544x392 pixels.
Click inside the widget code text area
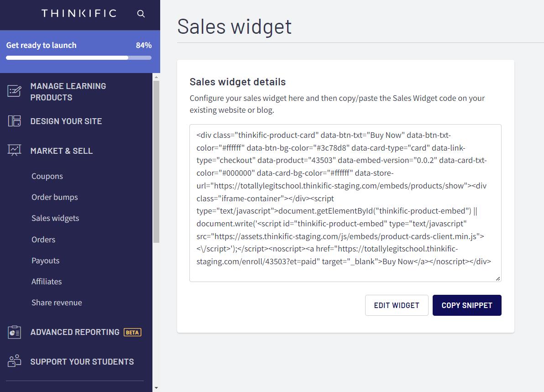(345, 203)
